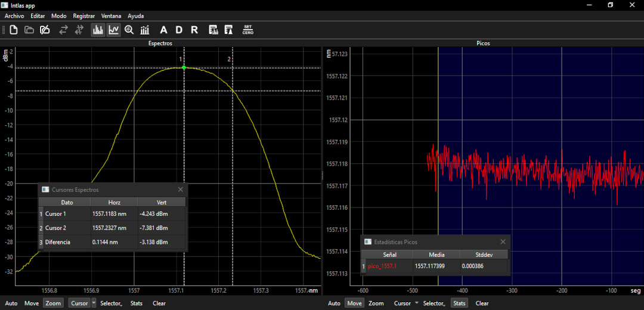Click the new file icon
This screenshot has height=310, width=644.
point(14,30)
